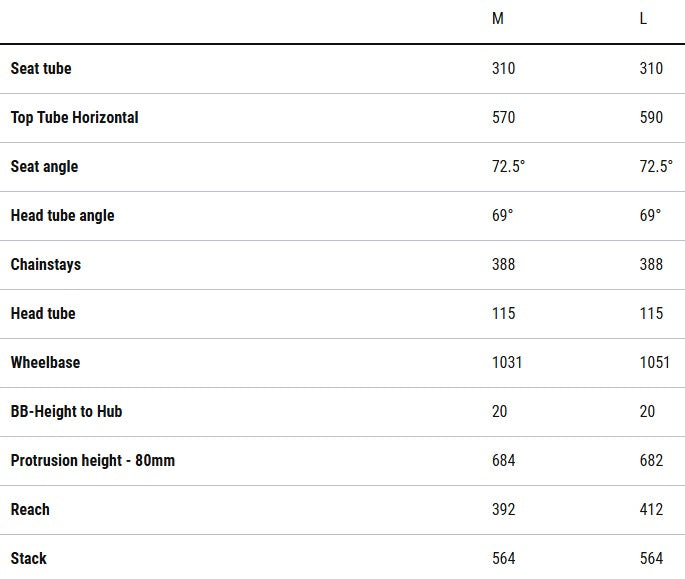Select the Chainstays row label
This screenshot has width=685, height=579.
[46, 265]
